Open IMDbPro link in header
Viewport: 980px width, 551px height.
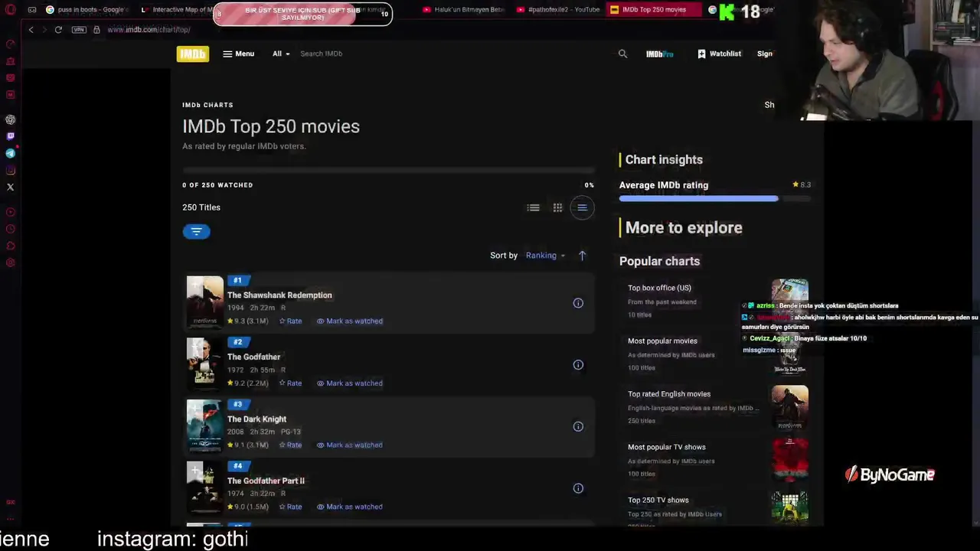click(x=660, y=54)
